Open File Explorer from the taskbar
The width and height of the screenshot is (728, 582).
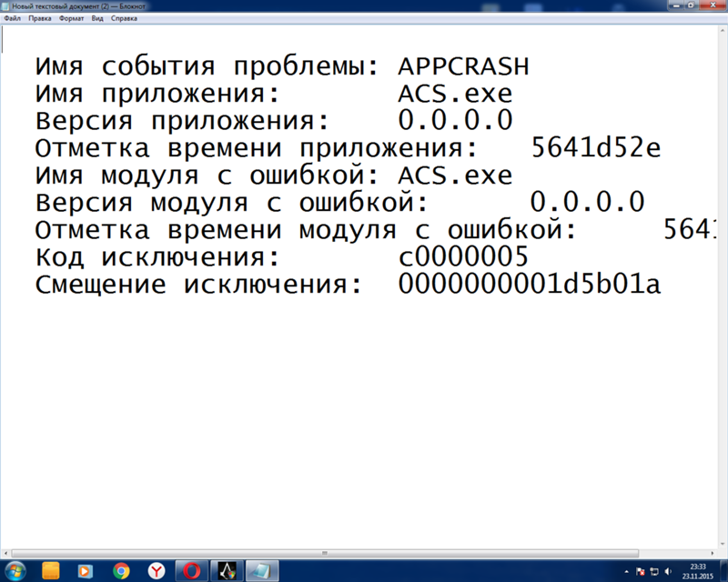pos(51,571)
